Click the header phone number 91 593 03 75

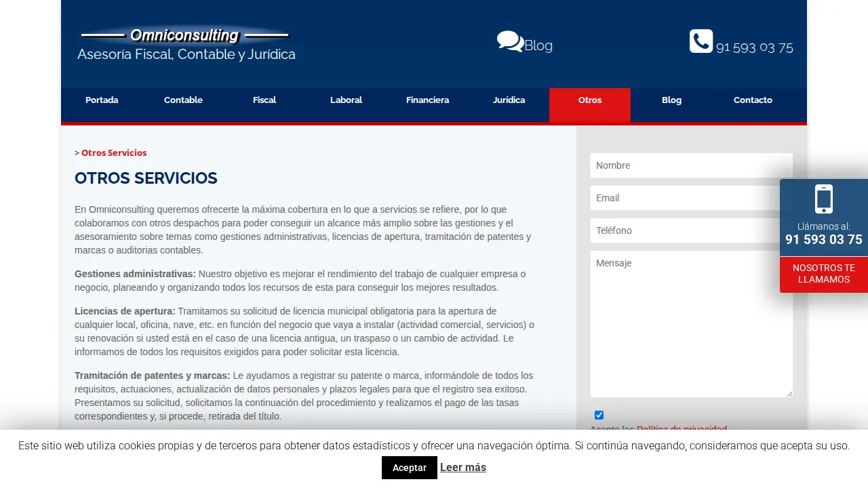[755, 47]
